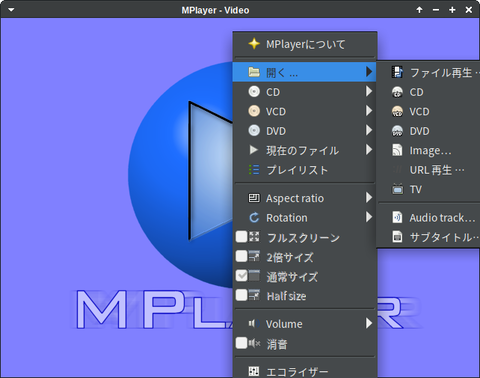Screen dimensions: 480x378
Task: Expand the main menu CD submenu arrow
Action: click(369, 91)
